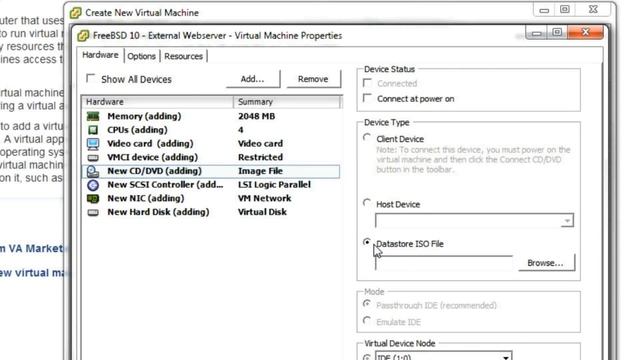Switch to the Hardware tab
Screen dimensions: 640x360
(x=100, y=55)
